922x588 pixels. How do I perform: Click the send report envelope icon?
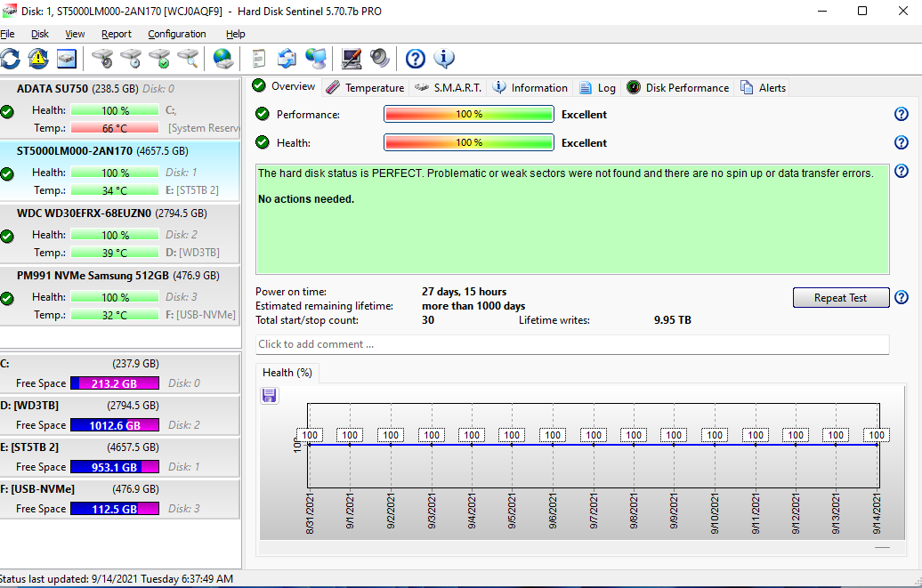point(287,58)
